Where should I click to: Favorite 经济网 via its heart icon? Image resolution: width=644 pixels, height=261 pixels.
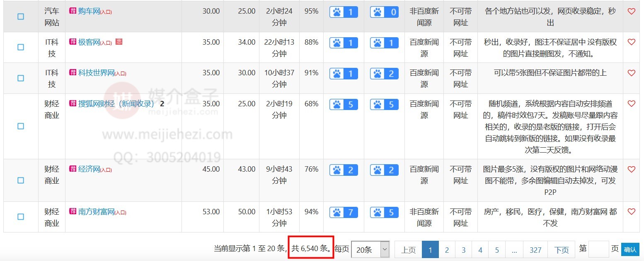click(x=631, y=169)
